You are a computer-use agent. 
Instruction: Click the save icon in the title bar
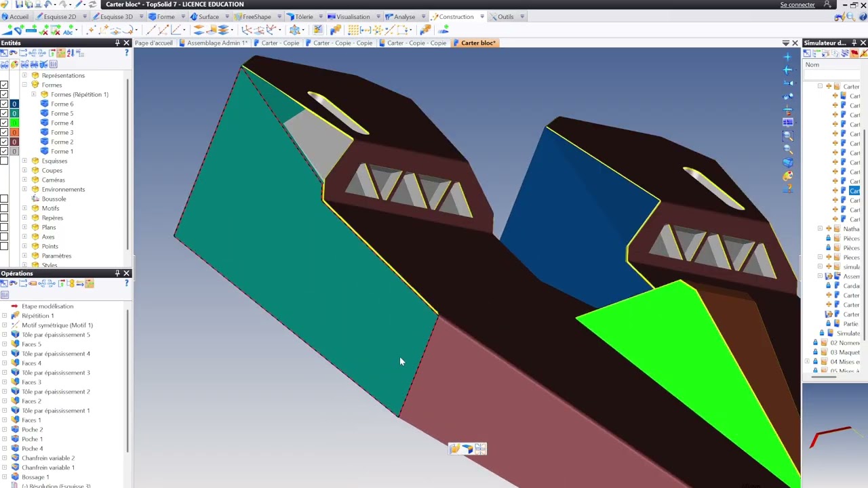tap(19, 4)
